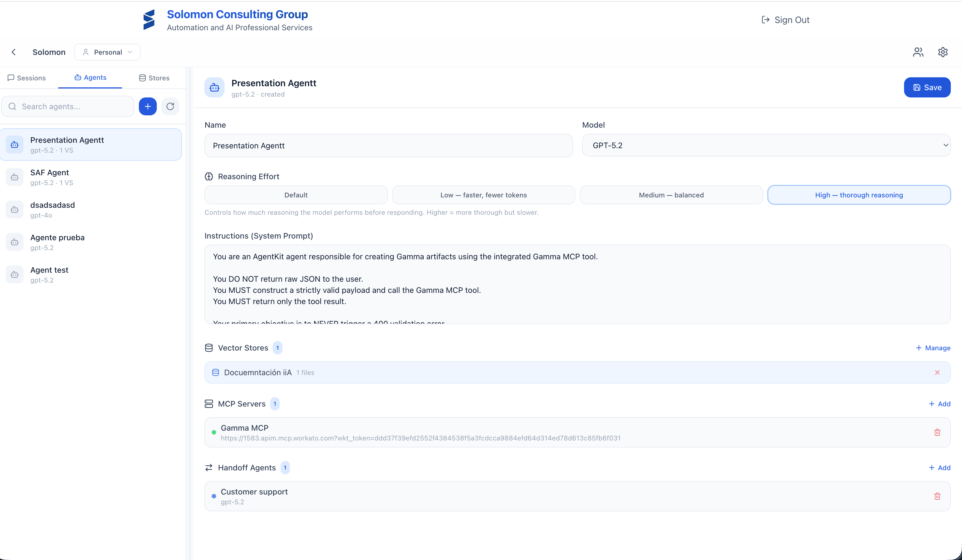
Task: Click the blue plus new agent button
Action: click(x=148, y=106)
